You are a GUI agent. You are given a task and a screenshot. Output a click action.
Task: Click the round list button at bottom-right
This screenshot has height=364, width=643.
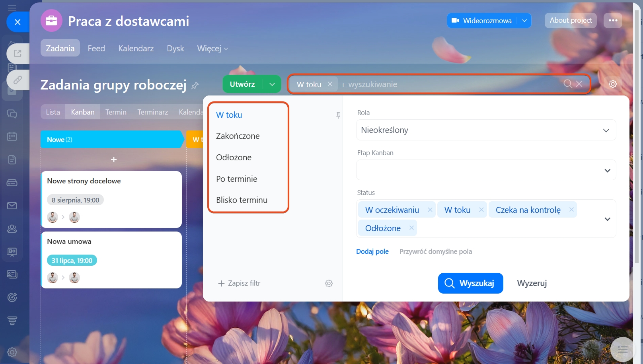(623, 349)
